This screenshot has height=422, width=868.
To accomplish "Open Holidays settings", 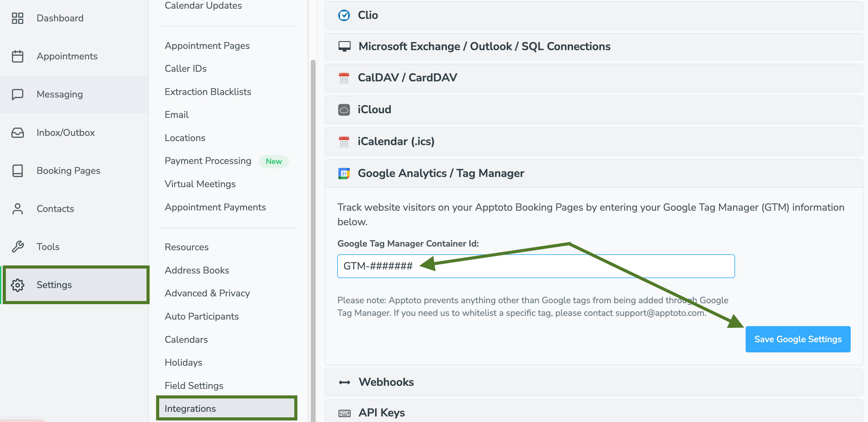I will [x=183, y=362].
